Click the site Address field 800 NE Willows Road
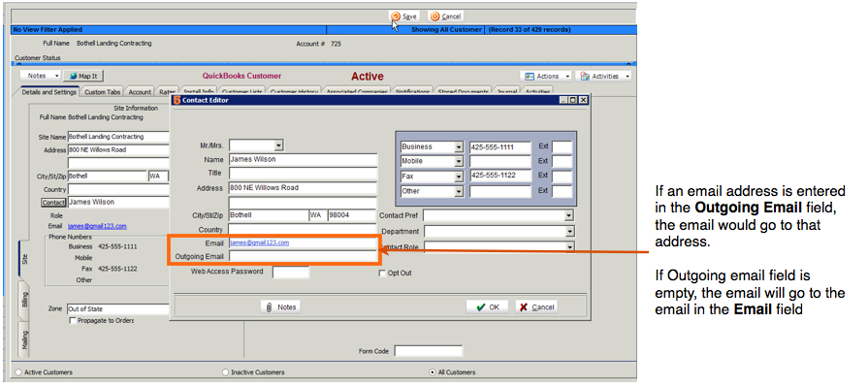 [x=118, y=150]
